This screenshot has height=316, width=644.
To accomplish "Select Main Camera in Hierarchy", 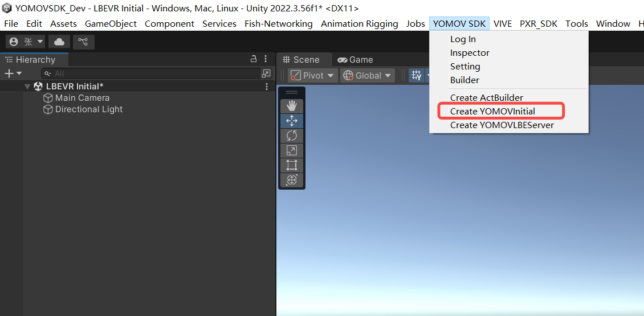I will tap(83, 98).
